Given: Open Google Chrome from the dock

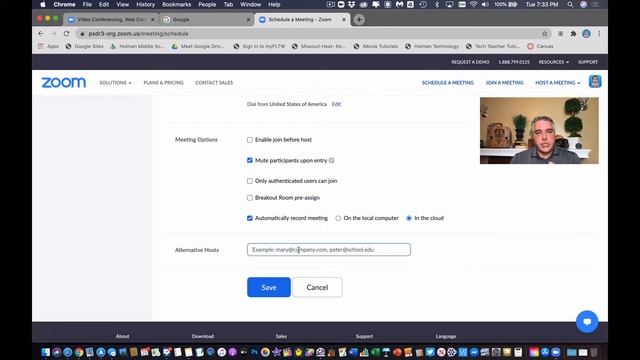Looking at the screenshot, I should [x=79, y=352].
